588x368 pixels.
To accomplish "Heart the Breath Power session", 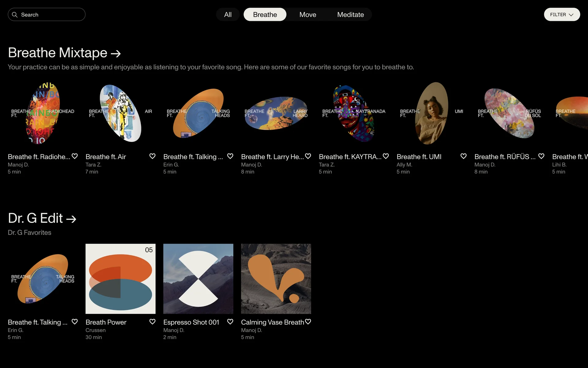I will [x=153, y=322].
